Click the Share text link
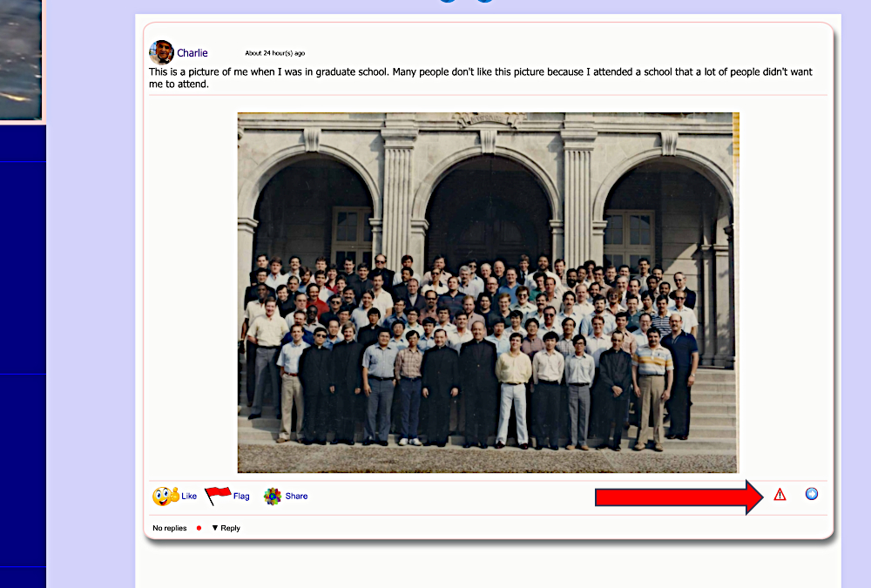Screen dimensions: 871x588 coord(296,497)
